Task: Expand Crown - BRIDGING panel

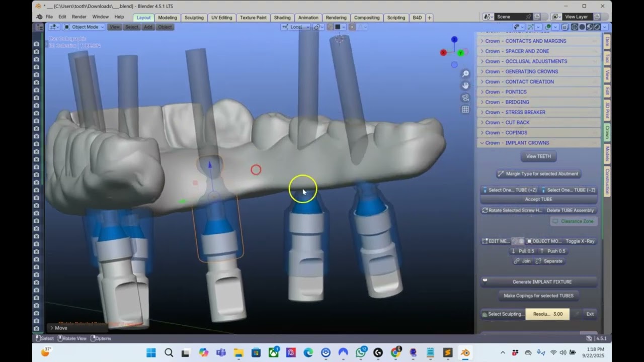Action: coord(538,102)
